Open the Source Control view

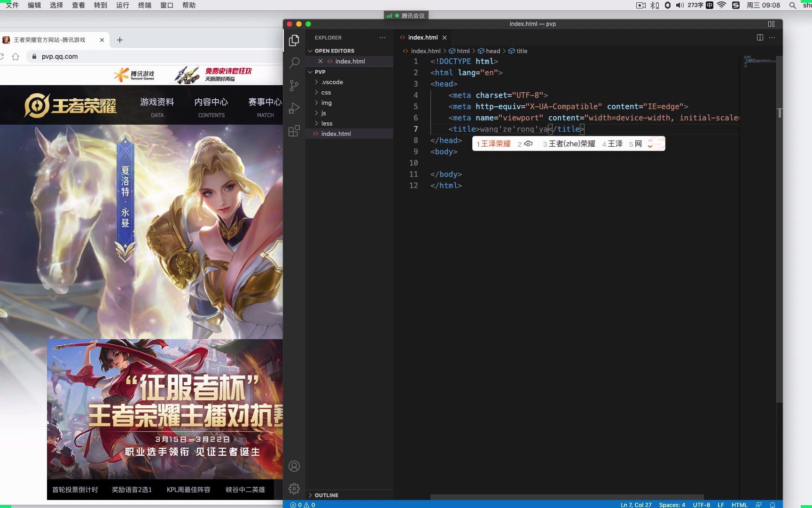click(294, 85)
